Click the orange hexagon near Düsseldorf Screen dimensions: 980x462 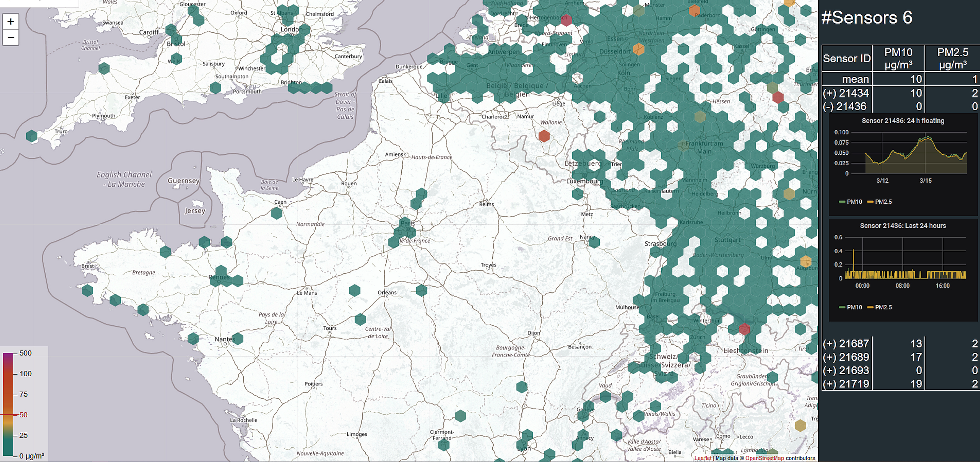coord(639,49)
